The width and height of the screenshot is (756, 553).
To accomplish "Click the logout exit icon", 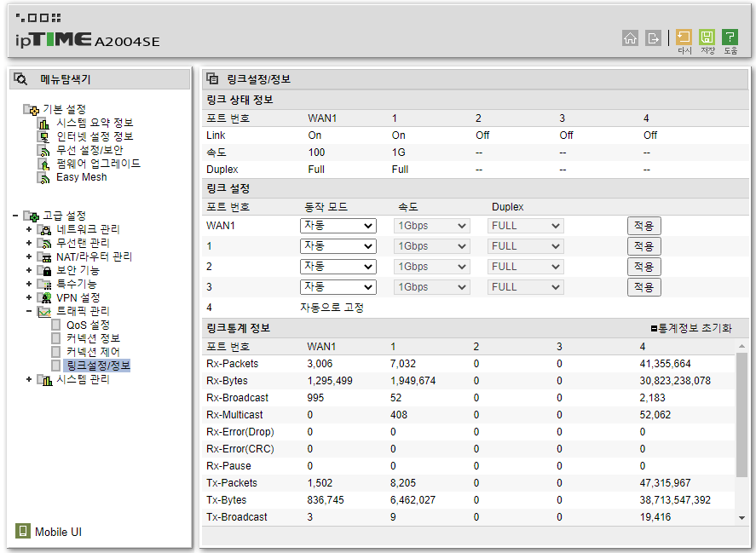I will coord(653,37).
